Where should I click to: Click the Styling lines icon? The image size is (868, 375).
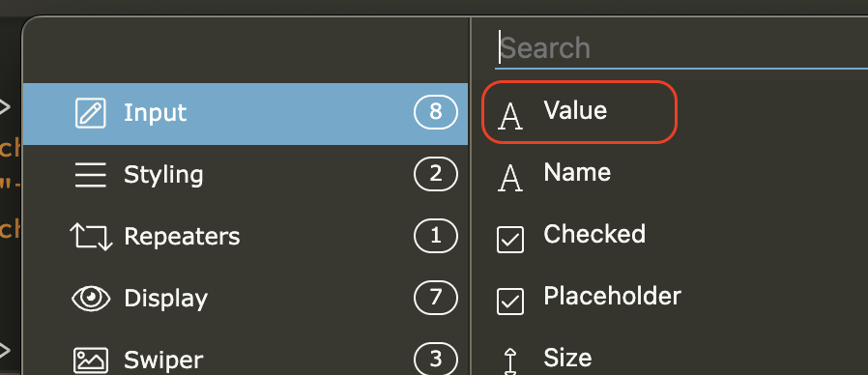[x=90, y=176]
